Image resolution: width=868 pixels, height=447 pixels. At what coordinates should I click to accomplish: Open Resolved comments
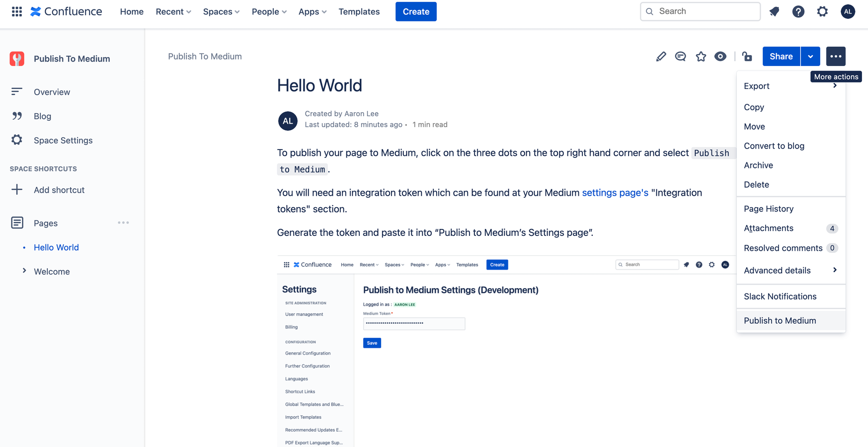pyautogui.click(x=791, y=248)
